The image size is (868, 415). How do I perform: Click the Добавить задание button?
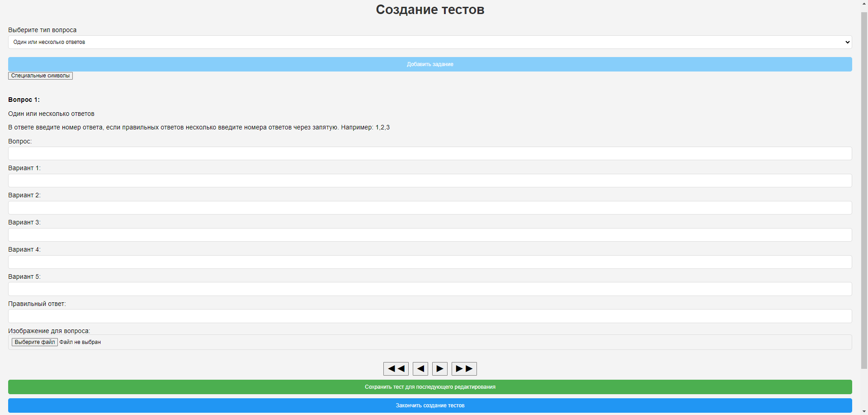pos(430,64)
